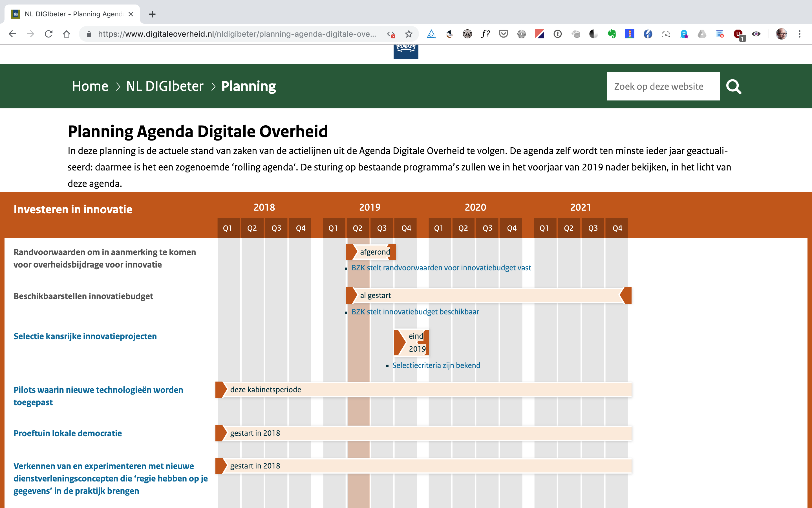Click the 2021 year header
The height and width of the screenshot is (508, 812).
[581, 207]
